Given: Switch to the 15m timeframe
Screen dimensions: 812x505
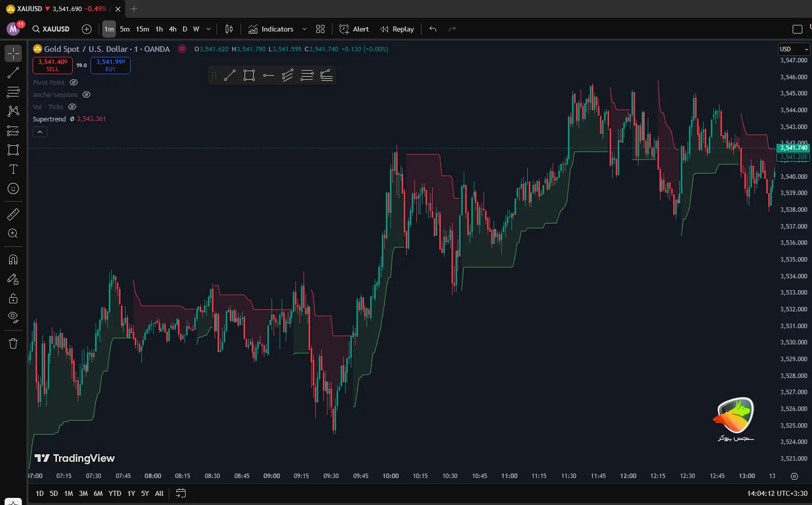Looking at the screenshot, I should click(x=142, y=29).
